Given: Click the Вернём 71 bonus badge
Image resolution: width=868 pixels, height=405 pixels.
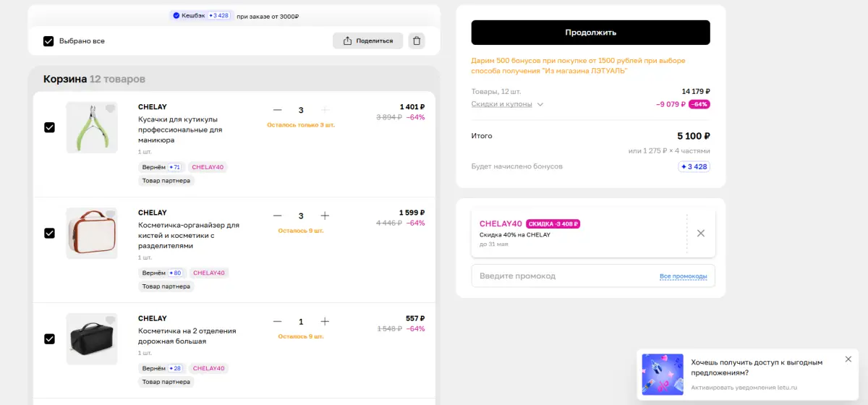Looking at the screenshot, I should pyautogui.click(x=161, y=167).
